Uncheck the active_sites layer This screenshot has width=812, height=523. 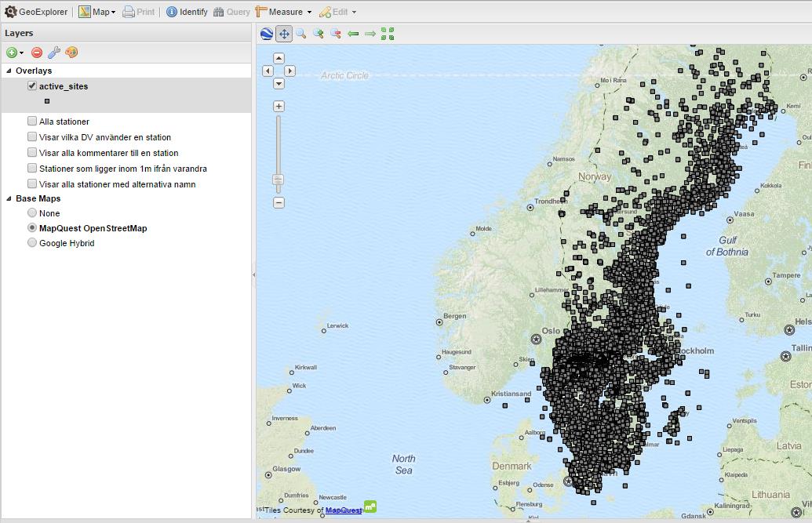(x=32, y=86)
